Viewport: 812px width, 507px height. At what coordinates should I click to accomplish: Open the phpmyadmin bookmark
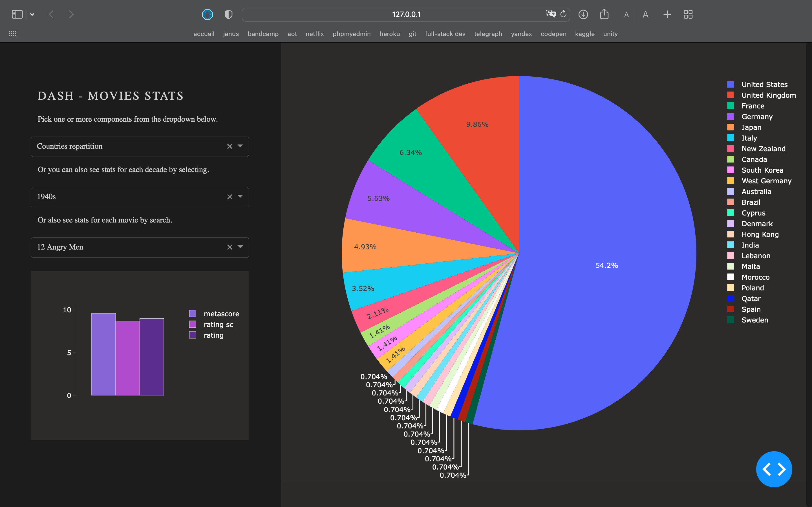(351, 34)
